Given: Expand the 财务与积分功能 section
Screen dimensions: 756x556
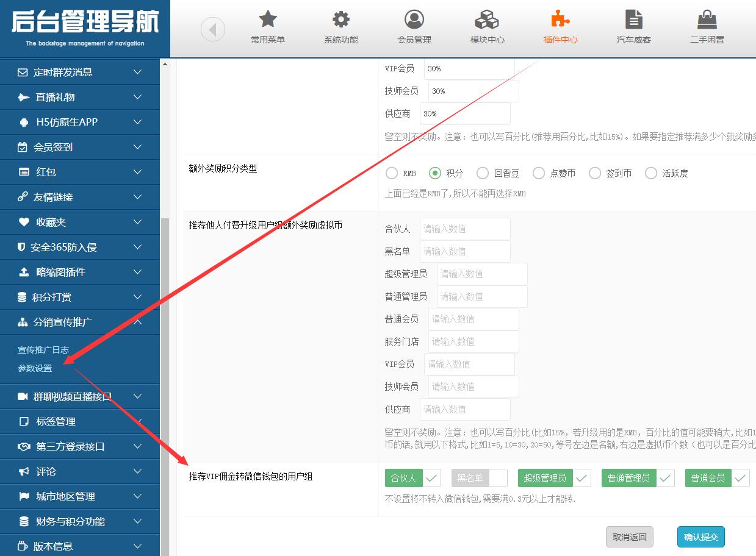Looking at the screenshot, I should [79, 521].
